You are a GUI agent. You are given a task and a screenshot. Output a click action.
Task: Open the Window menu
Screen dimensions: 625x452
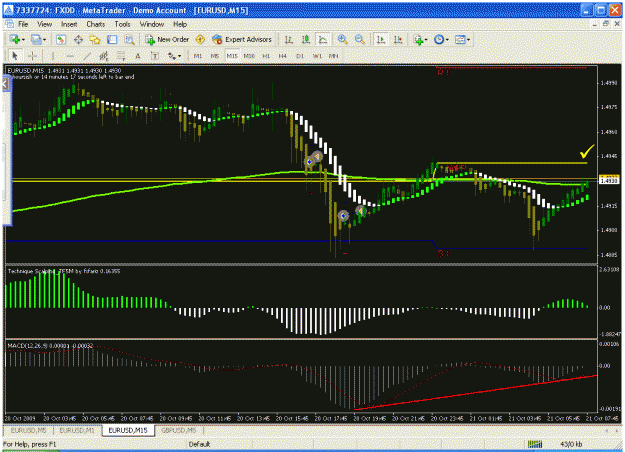tap(152, 24)
